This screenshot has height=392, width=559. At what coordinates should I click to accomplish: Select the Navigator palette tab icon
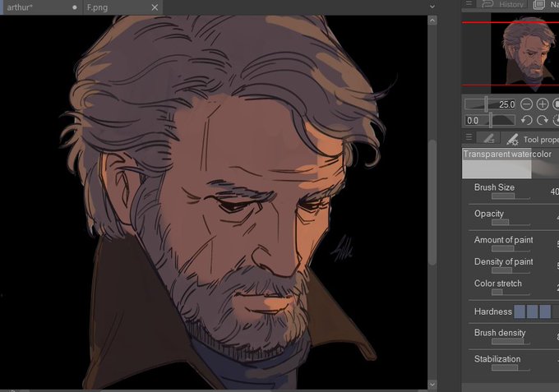[x=538, y=5]
